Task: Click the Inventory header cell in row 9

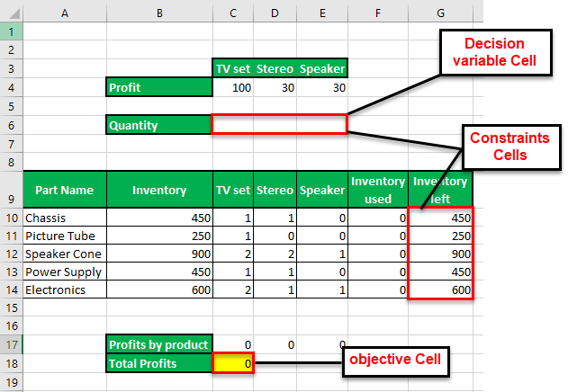Action: point(159,190)
